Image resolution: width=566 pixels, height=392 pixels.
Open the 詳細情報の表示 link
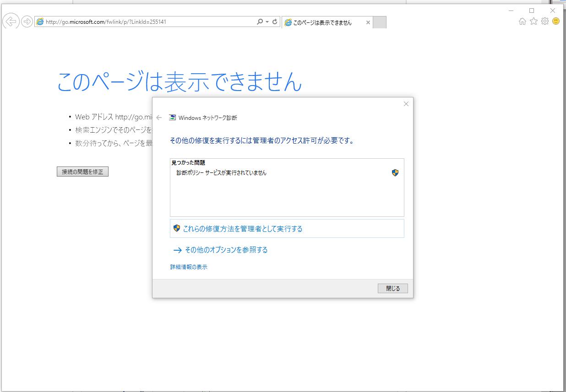tap(189, 267)
